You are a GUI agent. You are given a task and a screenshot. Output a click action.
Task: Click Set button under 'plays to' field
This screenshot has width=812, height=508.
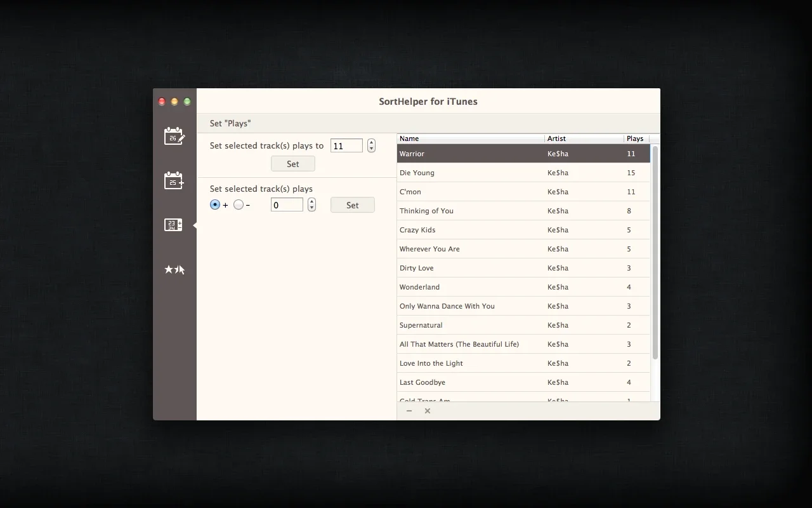[293, 164]
